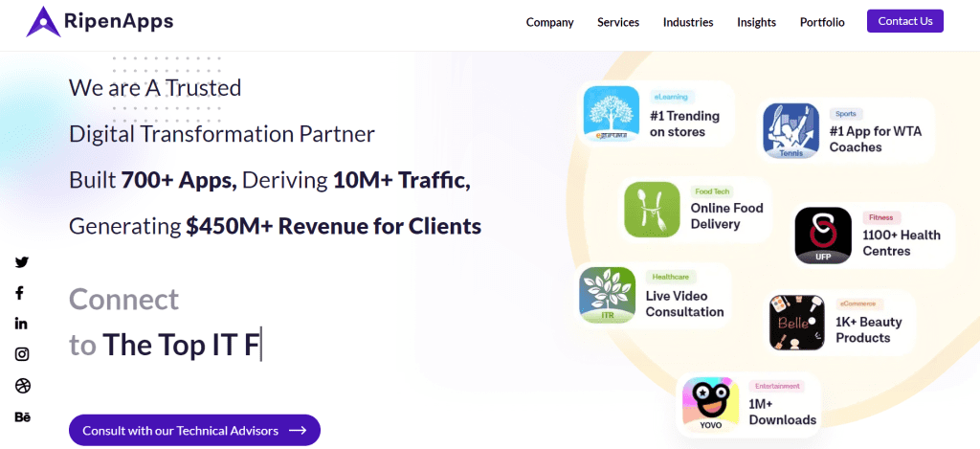
Task: Open the Instagram social icon
Action: pyautogui.click(x=21, y=354)
